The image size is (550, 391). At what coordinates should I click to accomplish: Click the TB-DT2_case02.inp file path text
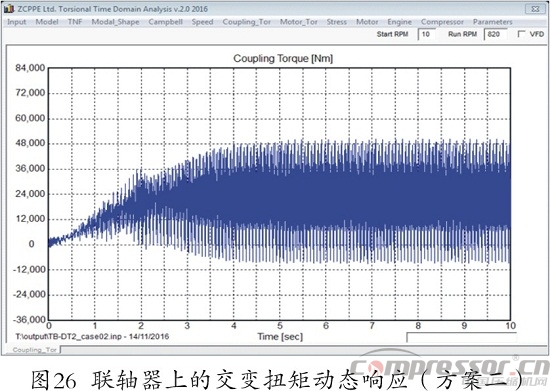[92, 337]
